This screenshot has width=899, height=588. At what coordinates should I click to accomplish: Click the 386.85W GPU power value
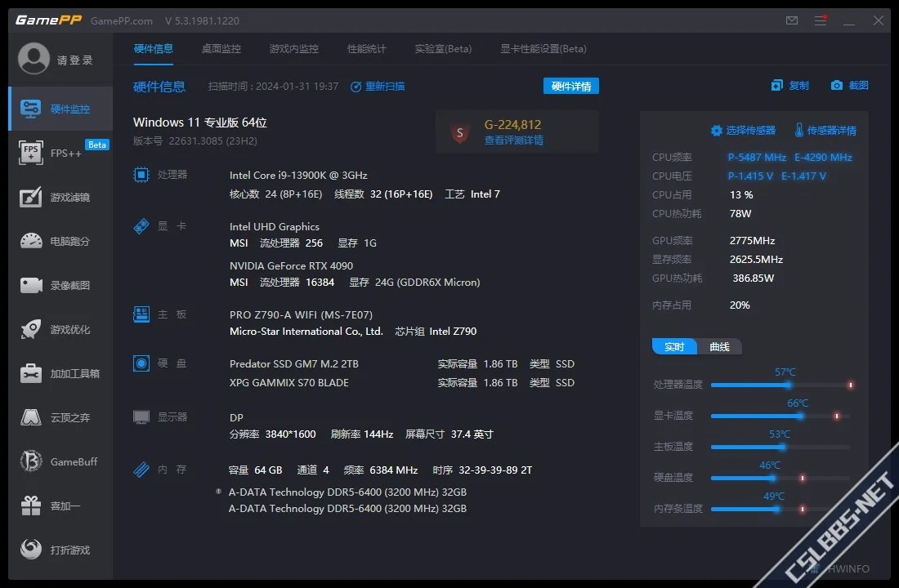(x=754, y=278)
